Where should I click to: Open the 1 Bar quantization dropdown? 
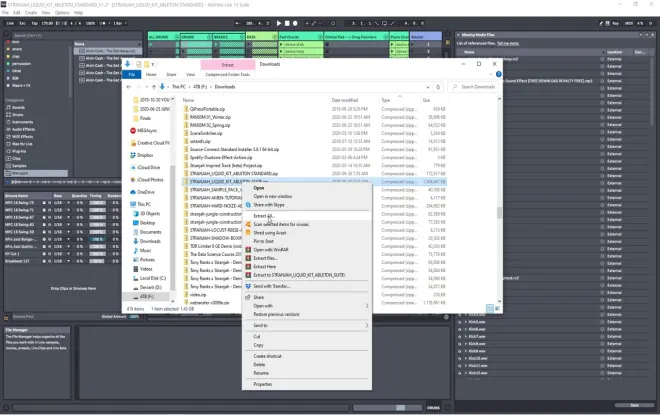coord(120,24)
